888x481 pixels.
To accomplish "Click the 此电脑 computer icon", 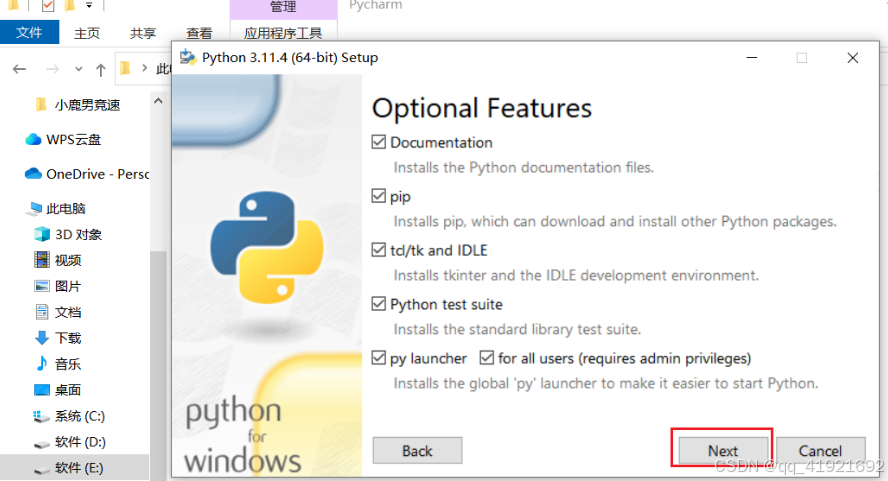I will point(35,209).
